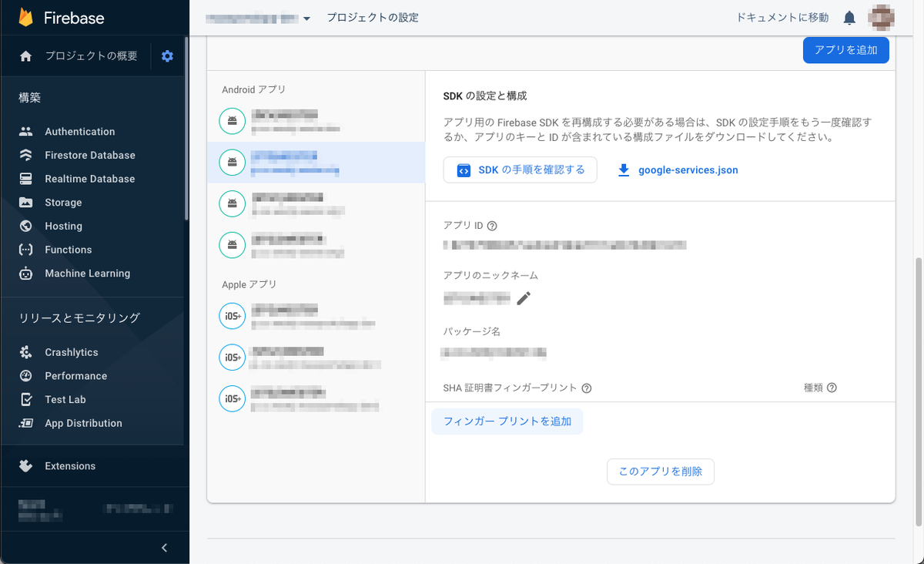Click the Performance gauge icon

(x=26, y=376)
